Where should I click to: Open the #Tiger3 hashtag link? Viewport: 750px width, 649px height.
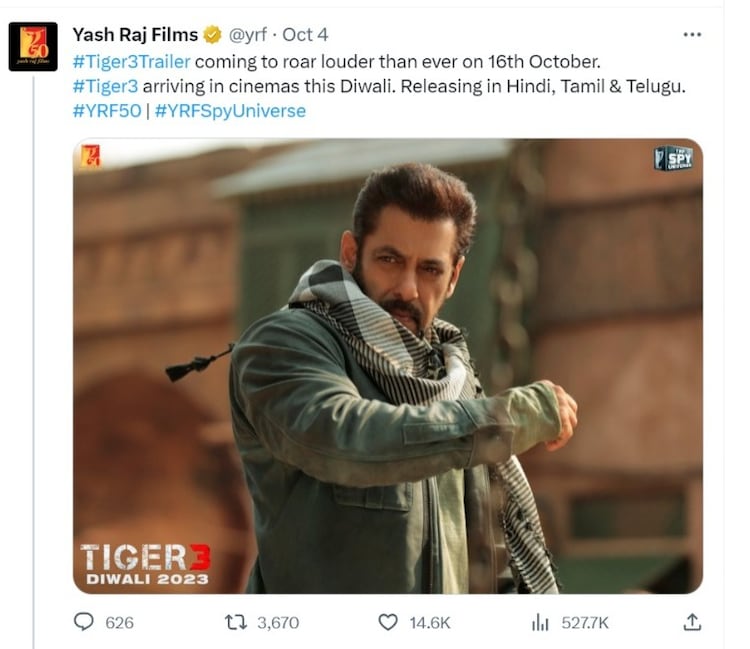pos(105,86)
